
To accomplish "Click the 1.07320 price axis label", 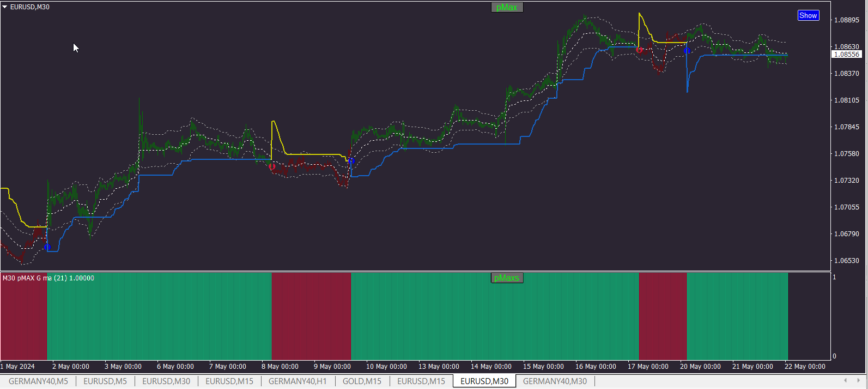I will pos(847,181).
